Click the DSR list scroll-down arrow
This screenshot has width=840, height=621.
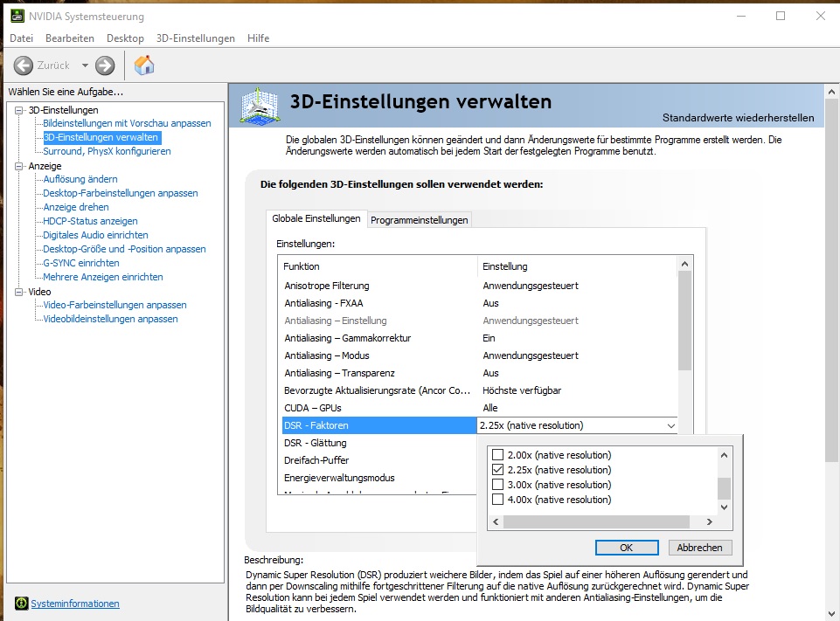coord(725,507)
